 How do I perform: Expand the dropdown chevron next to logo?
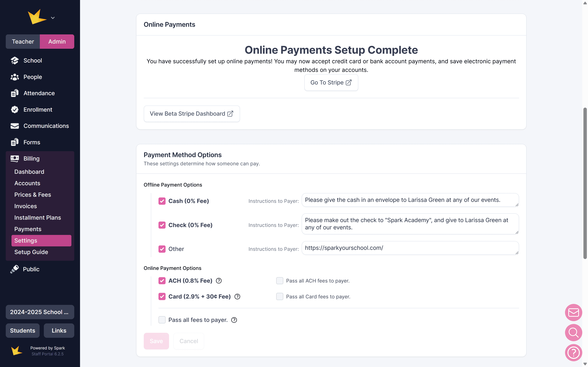click(x=53, y=18)
